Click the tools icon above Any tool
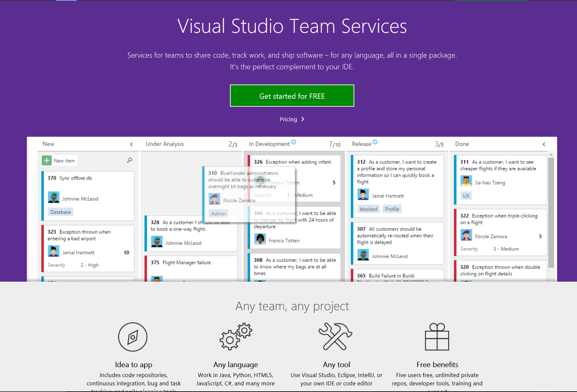Screen dimensions: 577x392 pos(336,336)
